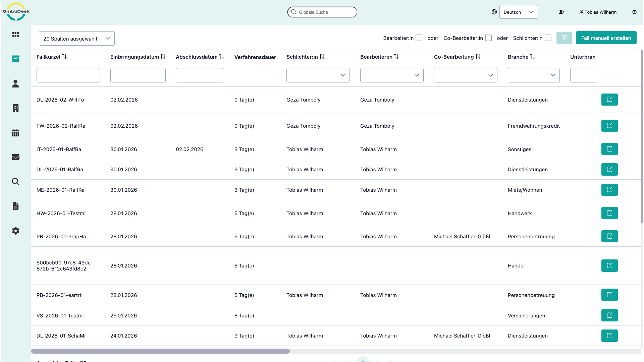
Task: Open case DL-2026-02-WilhTo via external link icon
Action: coord(609,100)
